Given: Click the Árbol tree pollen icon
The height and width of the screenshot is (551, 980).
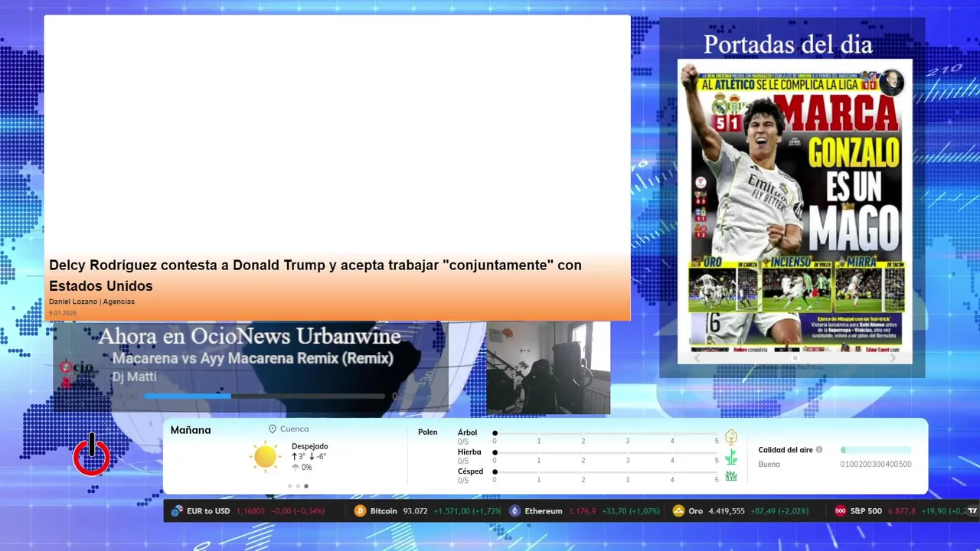Looking at the screenshot, I should [731, 437].
